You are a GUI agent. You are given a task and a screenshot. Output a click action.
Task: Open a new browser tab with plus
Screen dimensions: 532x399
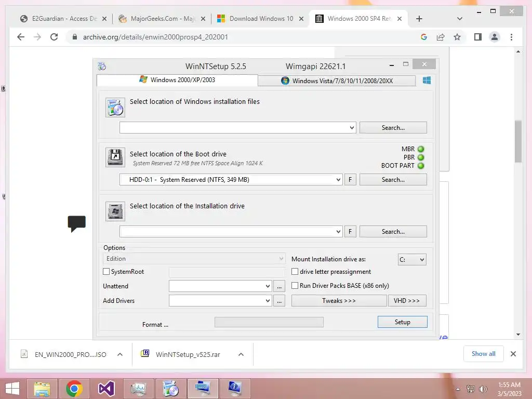pos(419,19)
